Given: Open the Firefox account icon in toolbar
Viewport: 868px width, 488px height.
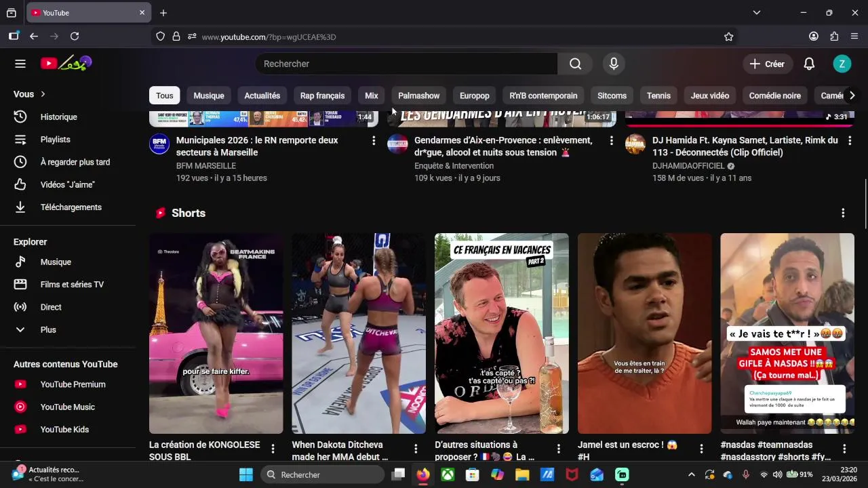Looking at the screenshot, I should pyautogui.click(x=814, y=37).
